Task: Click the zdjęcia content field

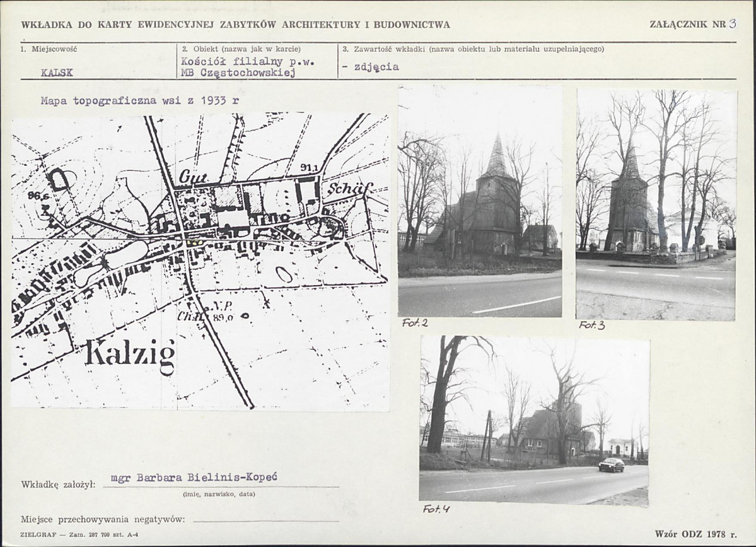Action: pos(371,67)
